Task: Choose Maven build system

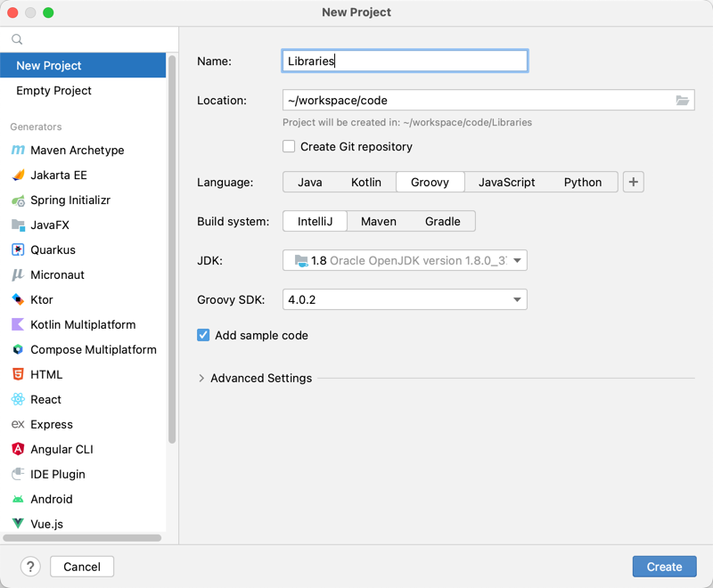Action: tap(379, 221)
